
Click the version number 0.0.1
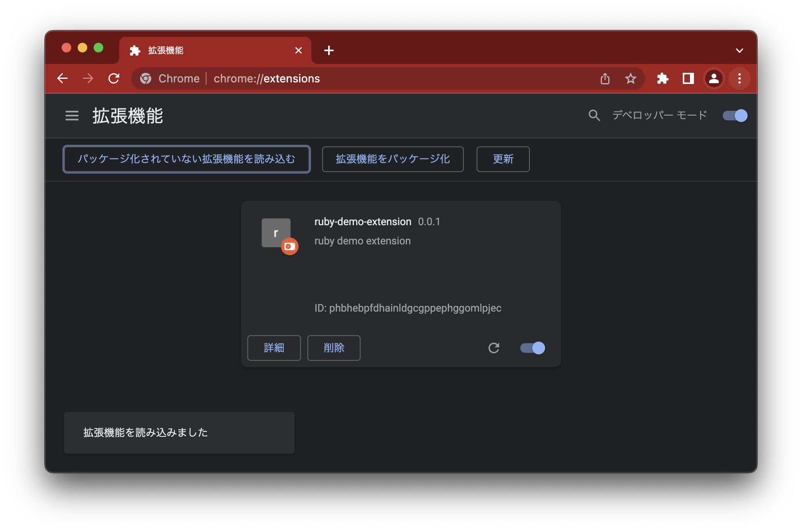[x=429, y=222]
